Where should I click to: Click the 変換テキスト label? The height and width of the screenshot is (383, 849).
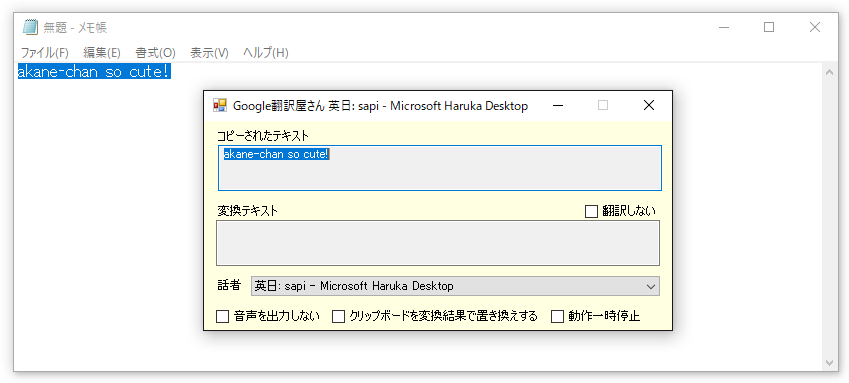247,211
